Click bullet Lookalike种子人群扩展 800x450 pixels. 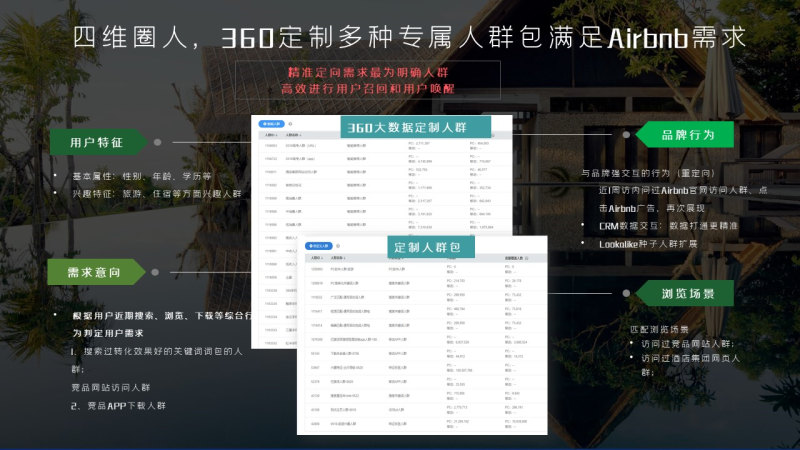[x=648, y=244]
